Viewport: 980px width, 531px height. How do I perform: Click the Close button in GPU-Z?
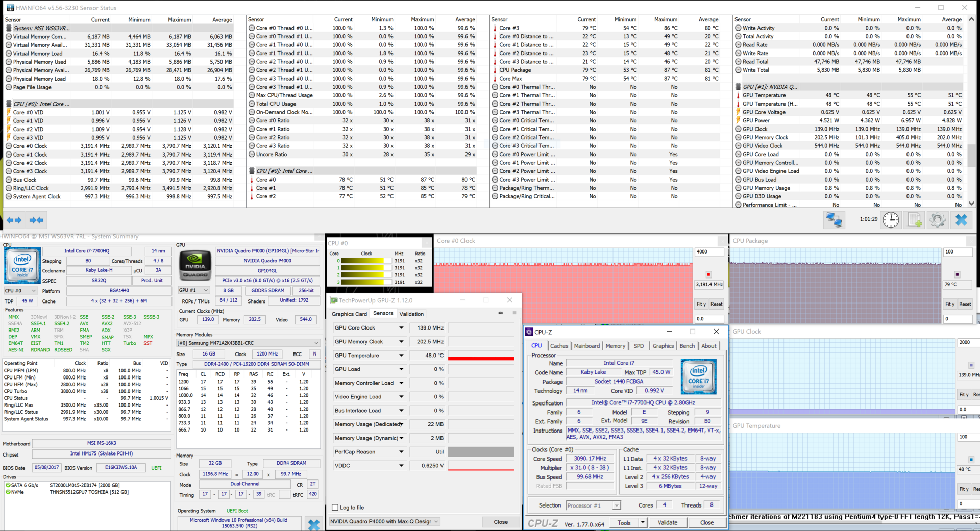point(501,522)
